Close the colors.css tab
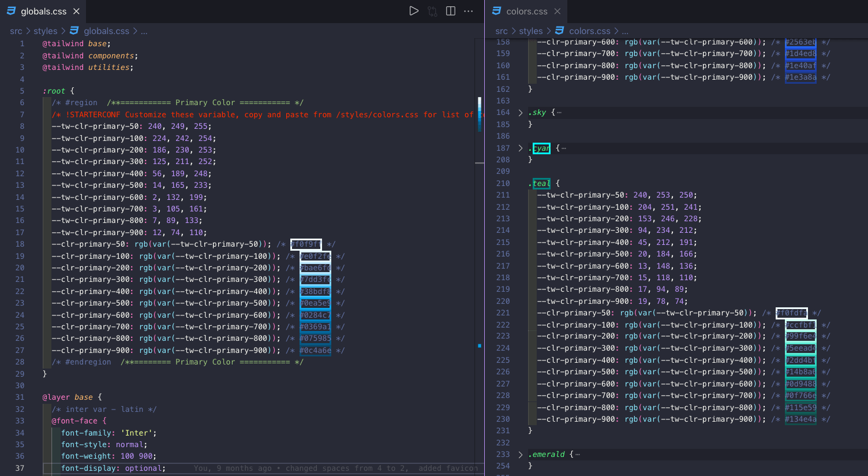868x476 pixels. coord(557,12)
